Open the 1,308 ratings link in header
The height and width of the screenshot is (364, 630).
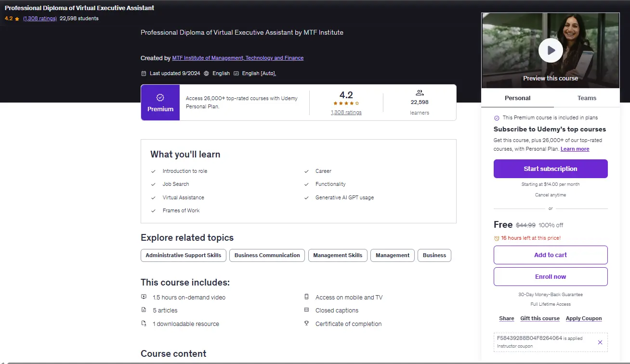pyautogui.click(x=40, y=19)
